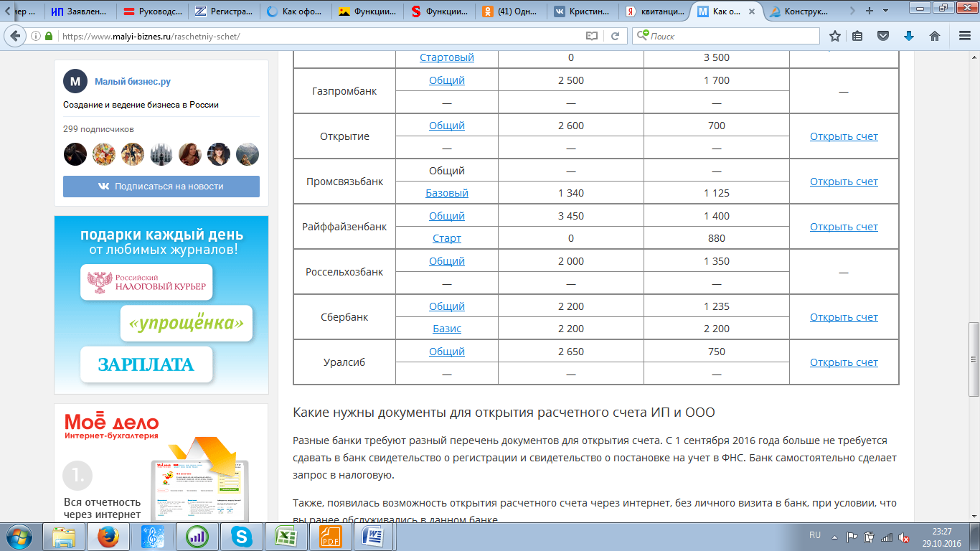Open Windows Explorer from taskbar
Screen dimensions: 980x551
coord(65,537)
